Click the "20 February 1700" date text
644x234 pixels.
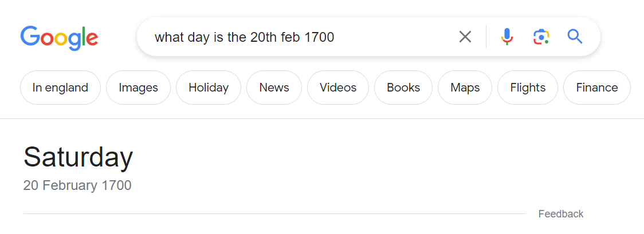77,185
